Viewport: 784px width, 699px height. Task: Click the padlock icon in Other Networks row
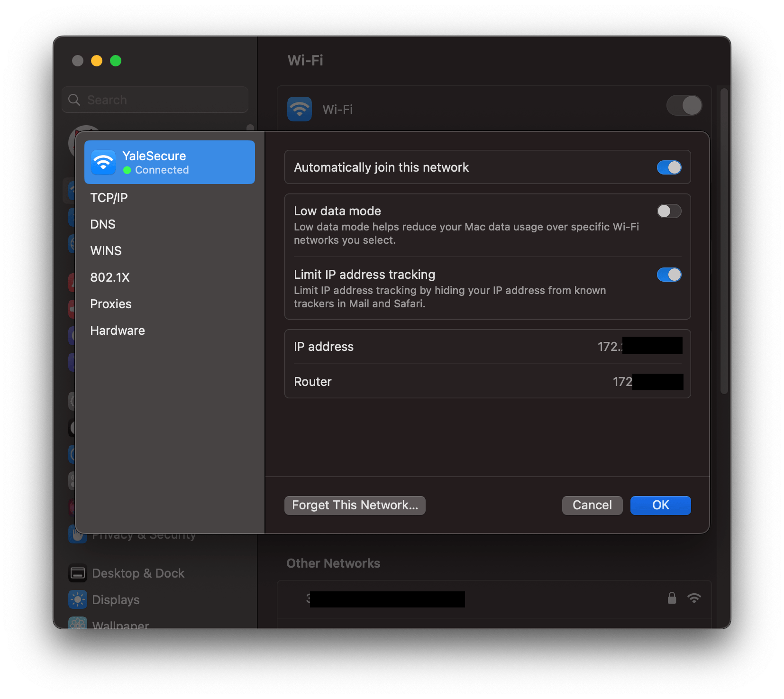[672, 598]
